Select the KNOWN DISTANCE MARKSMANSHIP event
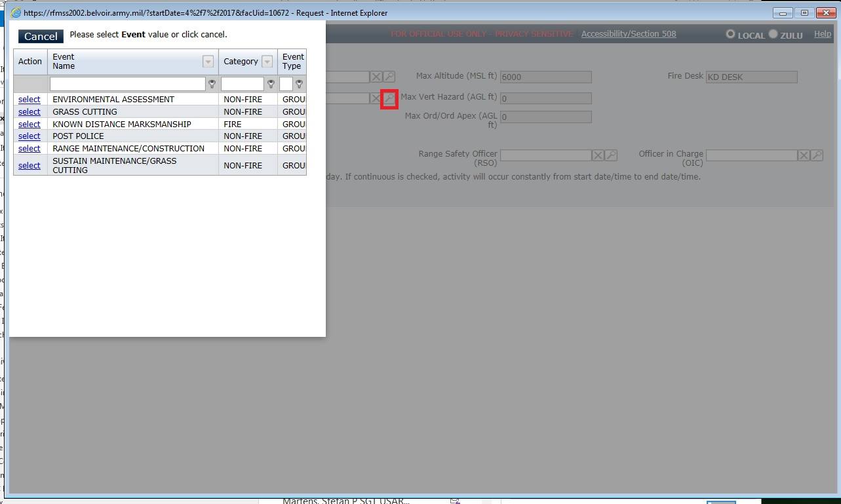841x504 pixels. (x=29, y=124)
